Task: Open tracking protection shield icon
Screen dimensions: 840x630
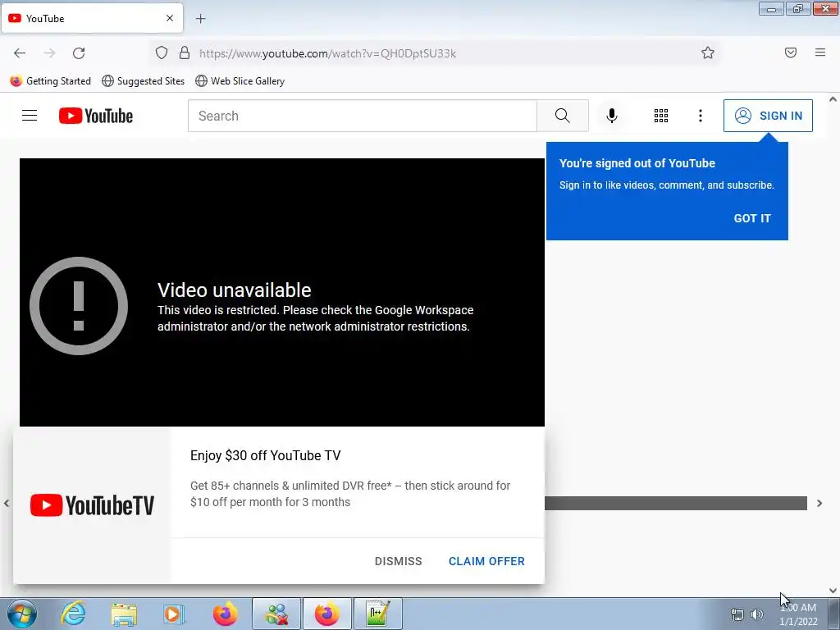Action: pyautogui.click(x=162, y=53)
